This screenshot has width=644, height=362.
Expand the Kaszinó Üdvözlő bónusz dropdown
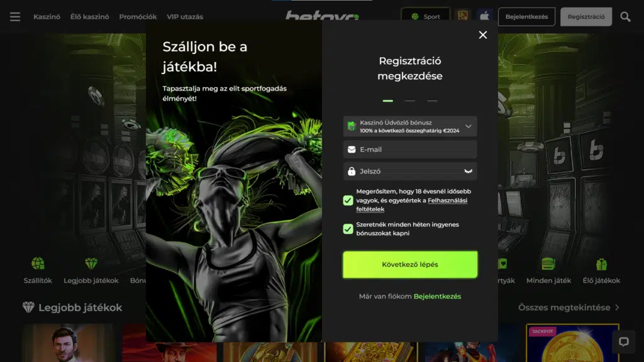468,126
